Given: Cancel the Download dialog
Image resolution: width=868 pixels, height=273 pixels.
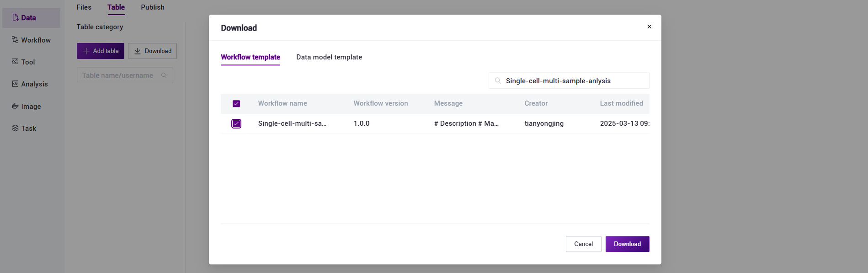Looking at the screenshot, I should [583, 244].
